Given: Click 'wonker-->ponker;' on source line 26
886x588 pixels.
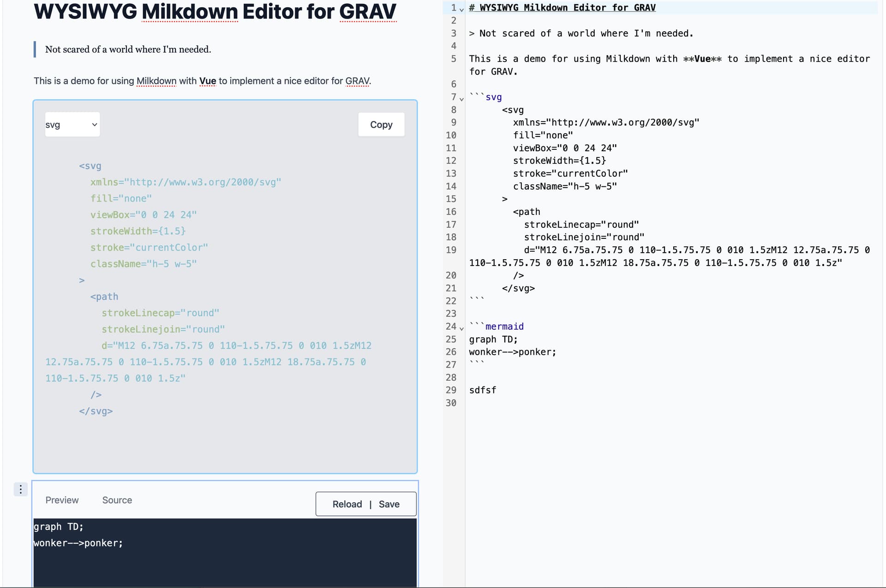Looking at the screenshot, I should pyautogui.click(x=513, y=352).
